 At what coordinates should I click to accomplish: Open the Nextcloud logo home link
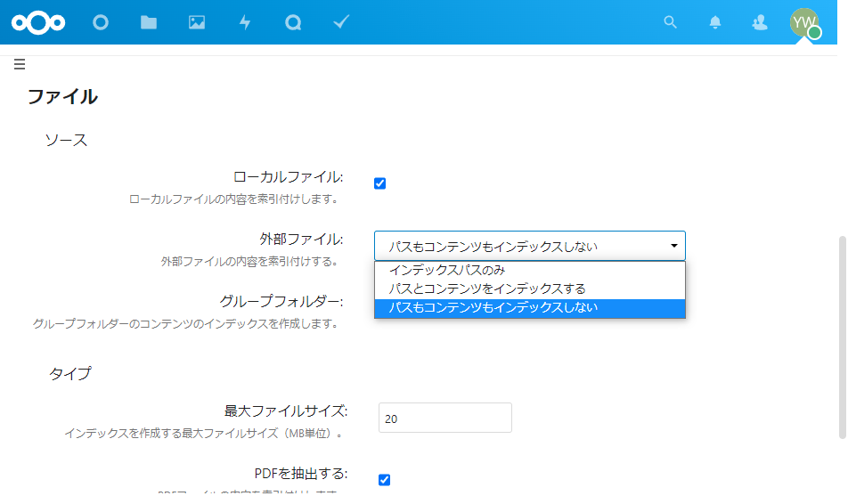[x=38, y=22]
